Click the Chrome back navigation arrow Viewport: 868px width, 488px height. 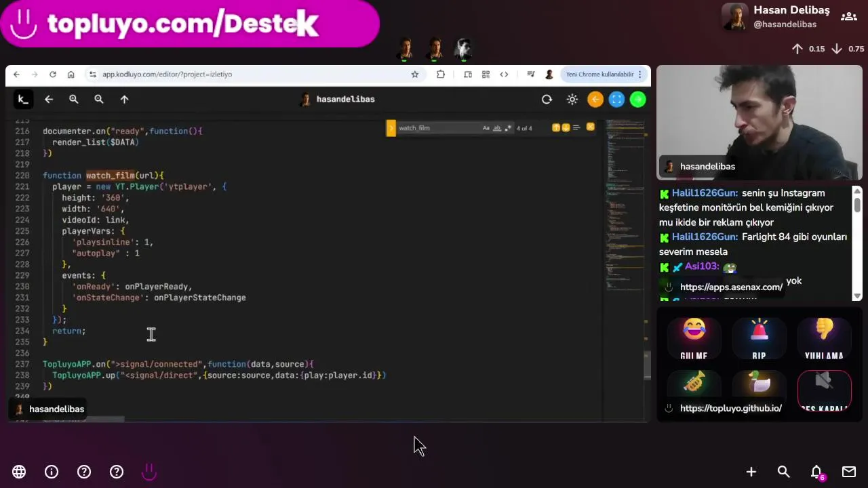coord(16,75)
